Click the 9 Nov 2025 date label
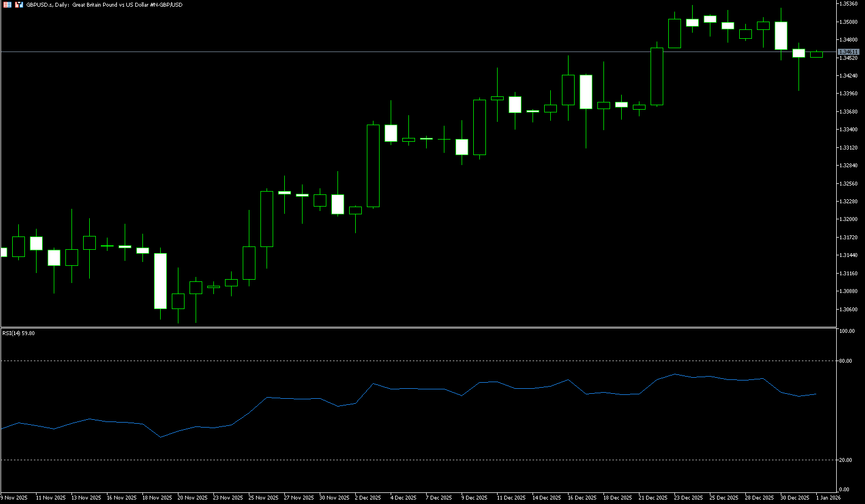This screenshot has width=865, height=504. 14,498
